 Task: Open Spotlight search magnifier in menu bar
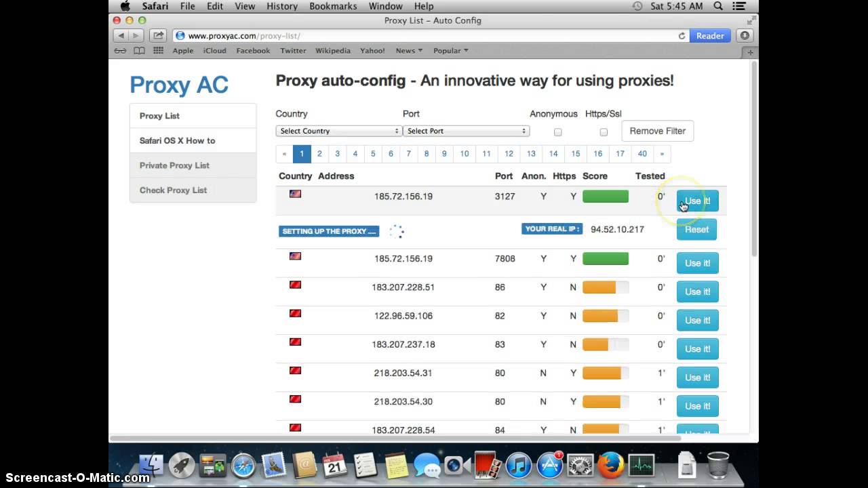718,6
